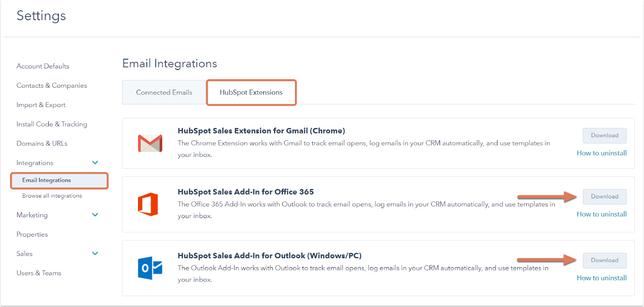
Task: Click the HubSpot Sales Add-In for Office 365 title
Action: (246, 192)
